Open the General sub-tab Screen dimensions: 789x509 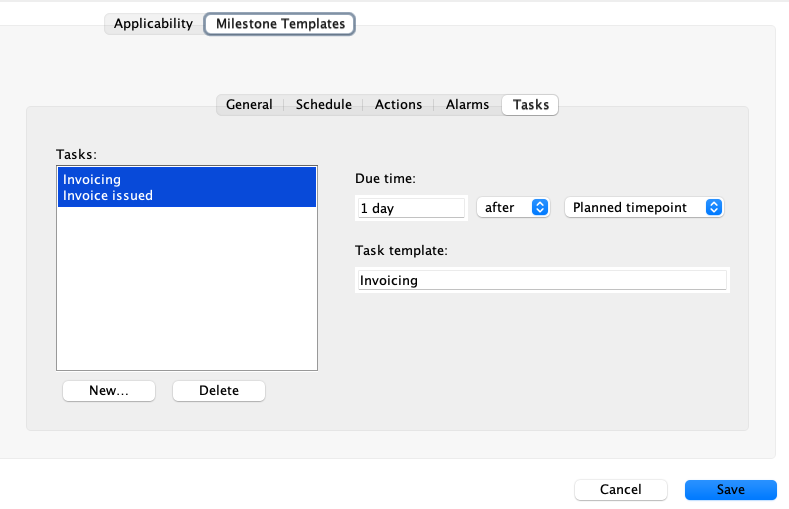tap(249, 105)
